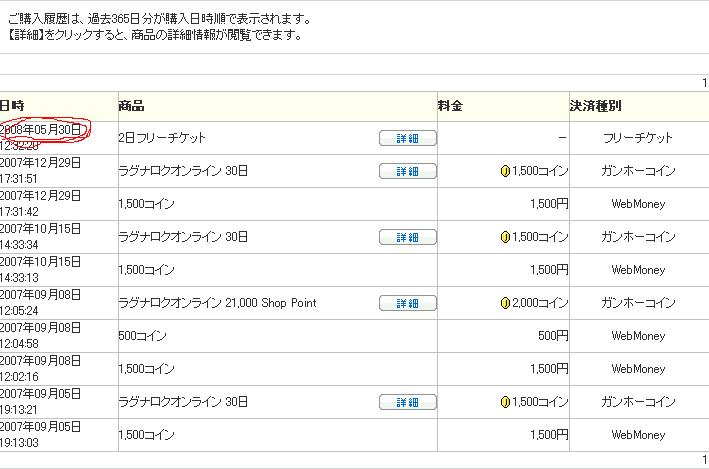
Task: Open 詳細 for the 2007年12月29日 ラグナロクオンライン purchase
Action: click(x=407, y=171)
